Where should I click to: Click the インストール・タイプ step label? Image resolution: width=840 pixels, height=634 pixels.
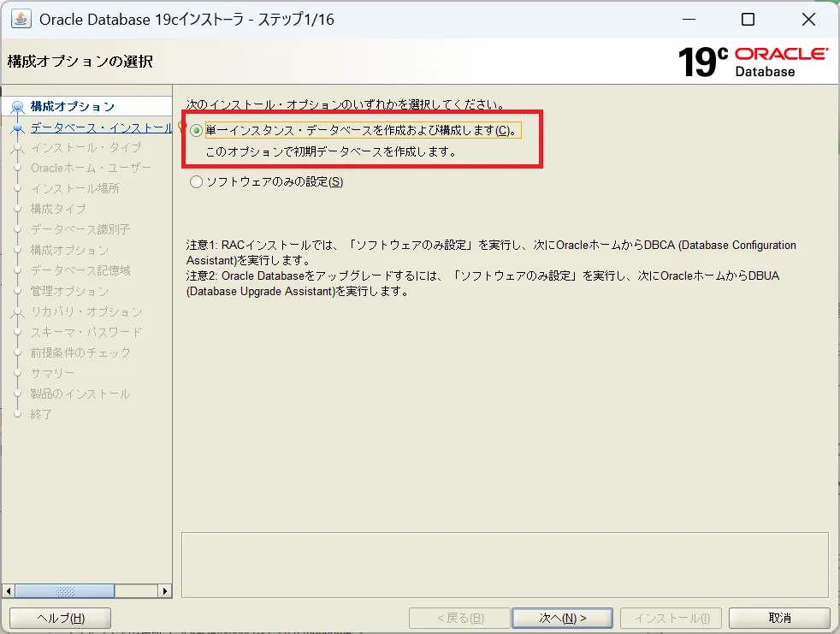86,147
